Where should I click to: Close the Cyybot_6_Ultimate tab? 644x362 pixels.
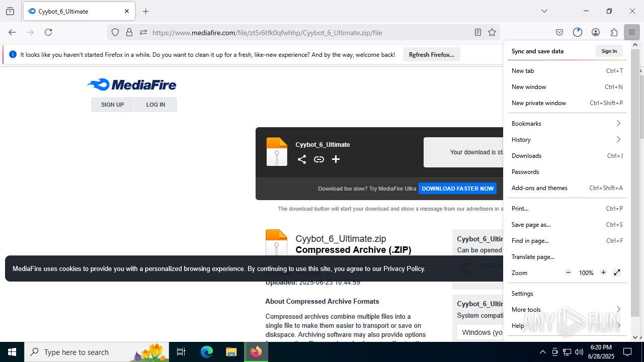pyautogui.click(x=127, y=11)
